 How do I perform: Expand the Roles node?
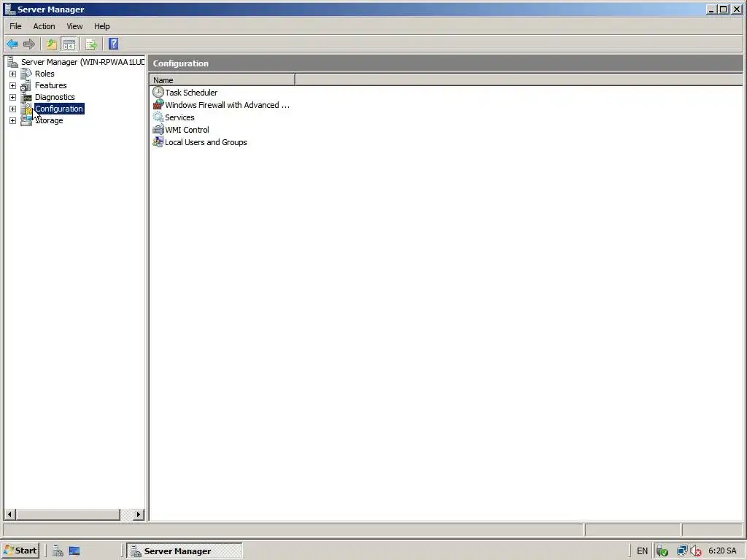[x=13, y=74]
